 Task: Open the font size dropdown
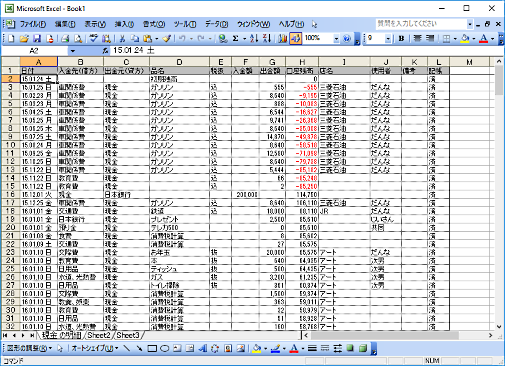(388, 39)
